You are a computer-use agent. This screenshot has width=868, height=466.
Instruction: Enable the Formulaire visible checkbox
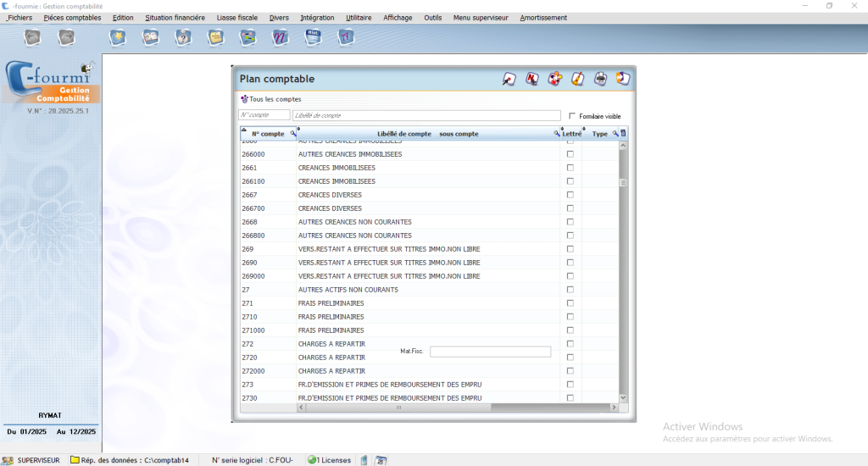point(572,116)
